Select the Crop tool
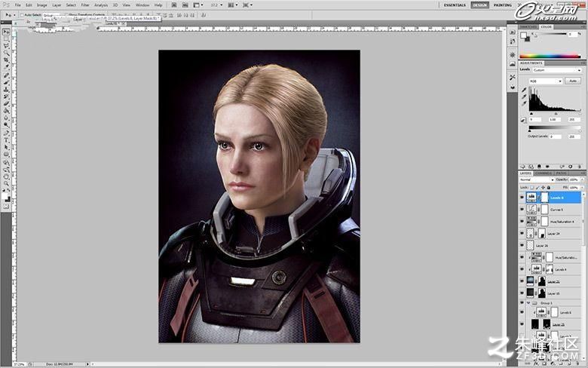 point(6,60)
